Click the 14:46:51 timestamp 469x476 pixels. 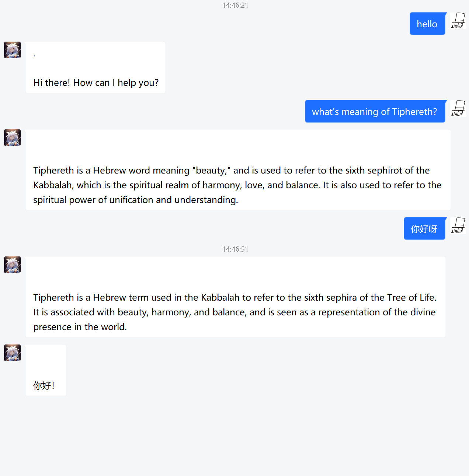(x=235, y=249)
